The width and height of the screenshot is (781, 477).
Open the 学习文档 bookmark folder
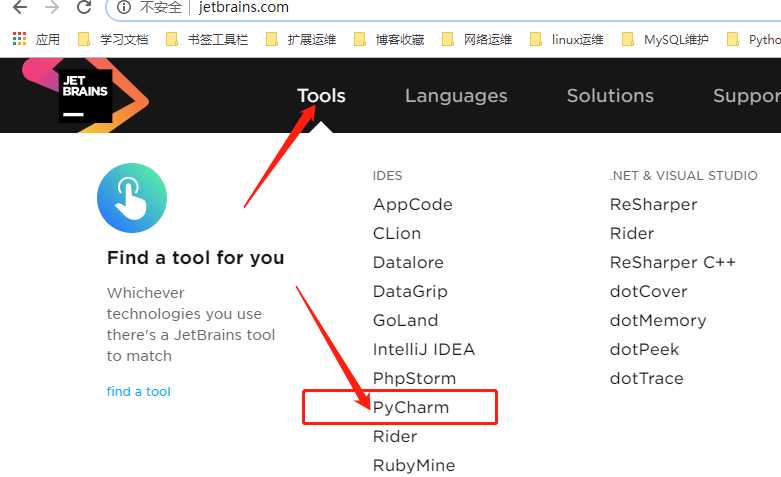114,39
